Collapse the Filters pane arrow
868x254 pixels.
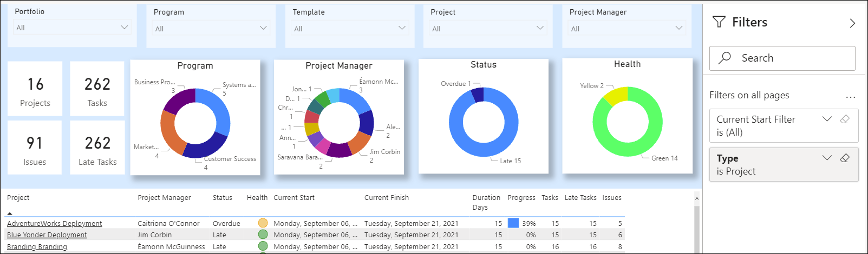(852, 23)
